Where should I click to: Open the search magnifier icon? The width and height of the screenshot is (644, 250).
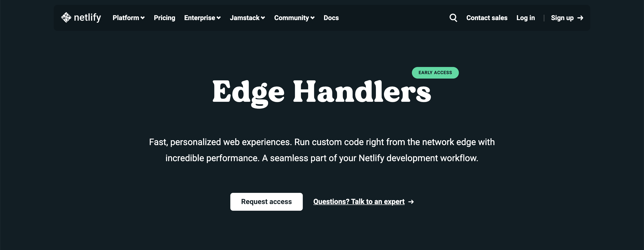[x=453, y=18]
